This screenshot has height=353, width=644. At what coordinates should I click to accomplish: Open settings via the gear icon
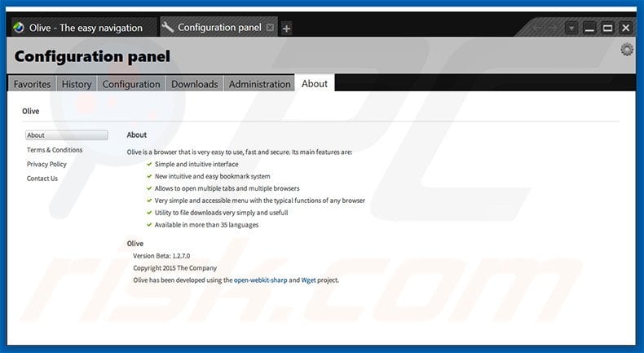pos(627,49)
